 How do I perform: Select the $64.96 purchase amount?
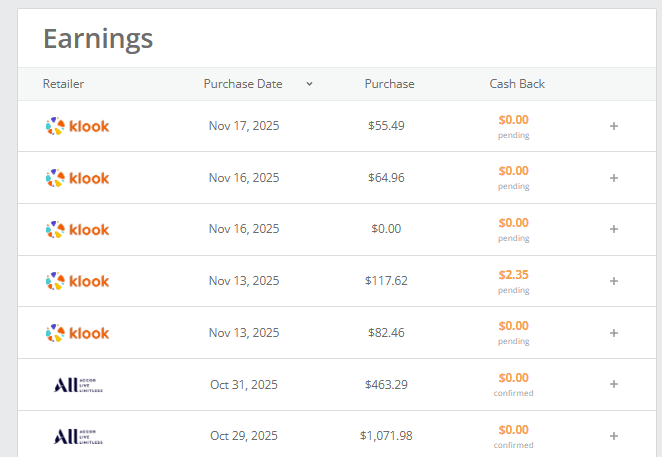(386, 177)
